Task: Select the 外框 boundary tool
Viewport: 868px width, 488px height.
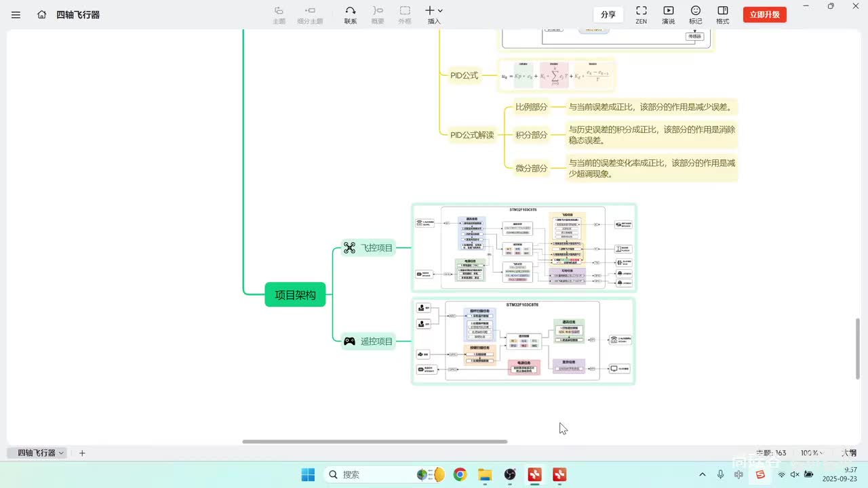Action: pyautogui.click(x=405, y=15)
